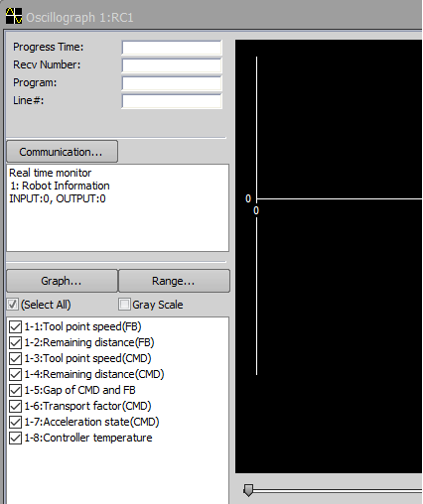Click the Program name field
423x504 pixels.
click(x=172, y=83)
